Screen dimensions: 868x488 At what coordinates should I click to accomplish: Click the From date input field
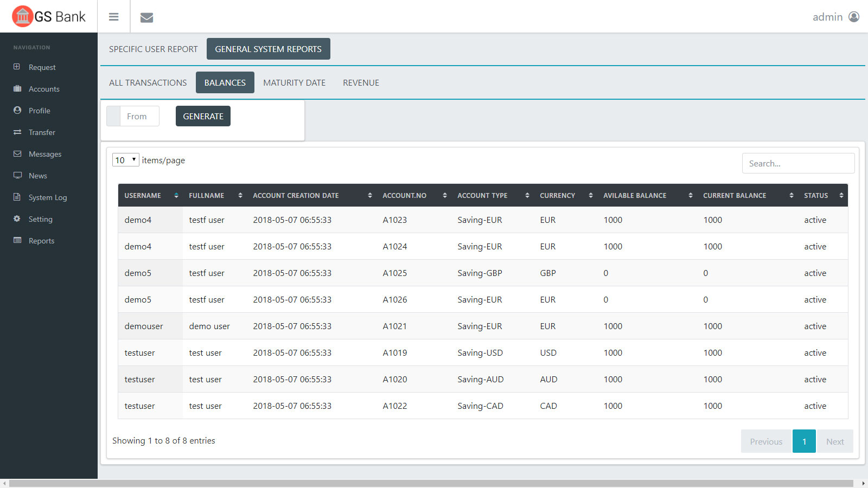tap(139, 116)
